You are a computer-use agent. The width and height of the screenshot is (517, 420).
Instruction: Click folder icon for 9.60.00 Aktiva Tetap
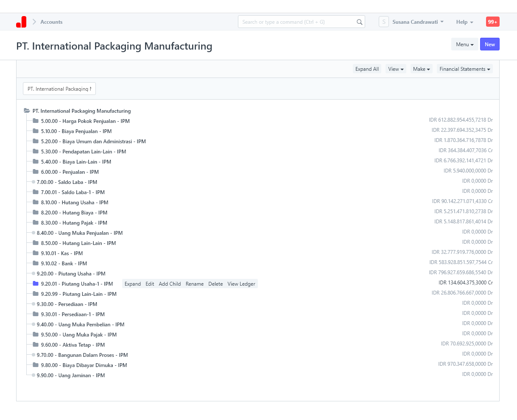coord(36,345)
